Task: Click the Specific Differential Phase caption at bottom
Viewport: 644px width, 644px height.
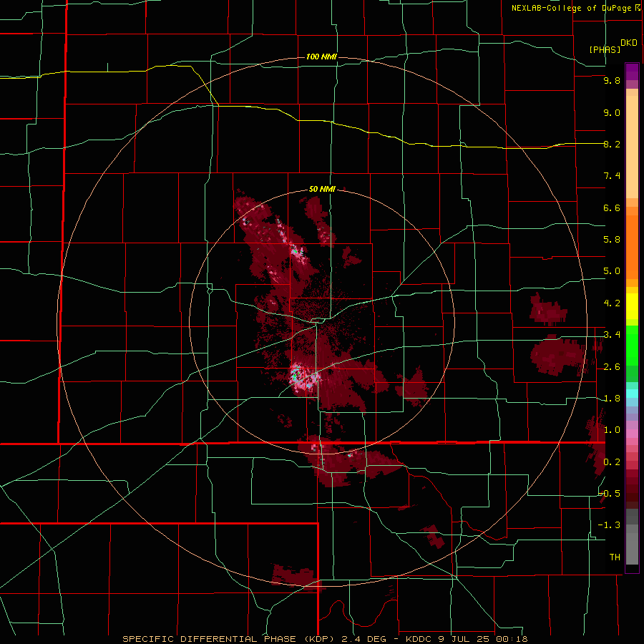Action: point(325,639)
